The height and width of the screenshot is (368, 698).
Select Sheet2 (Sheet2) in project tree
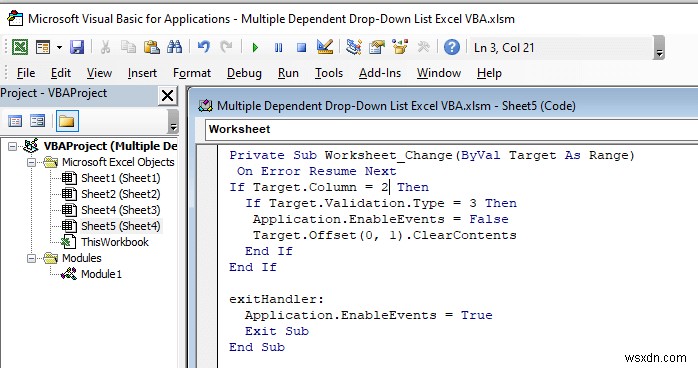tap(121, 194)
